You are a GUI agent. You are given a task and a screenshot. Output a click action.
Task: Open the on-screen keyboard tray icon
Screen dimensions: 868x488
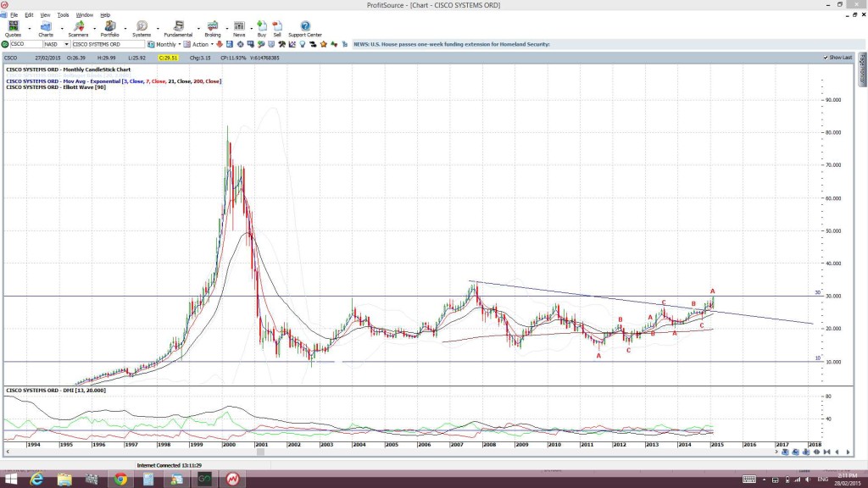coord(749,480)
